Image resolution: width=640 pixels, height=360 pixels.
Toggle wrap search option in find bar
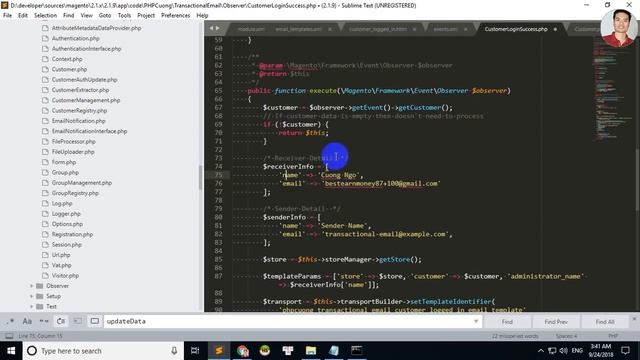coord(61,321)
